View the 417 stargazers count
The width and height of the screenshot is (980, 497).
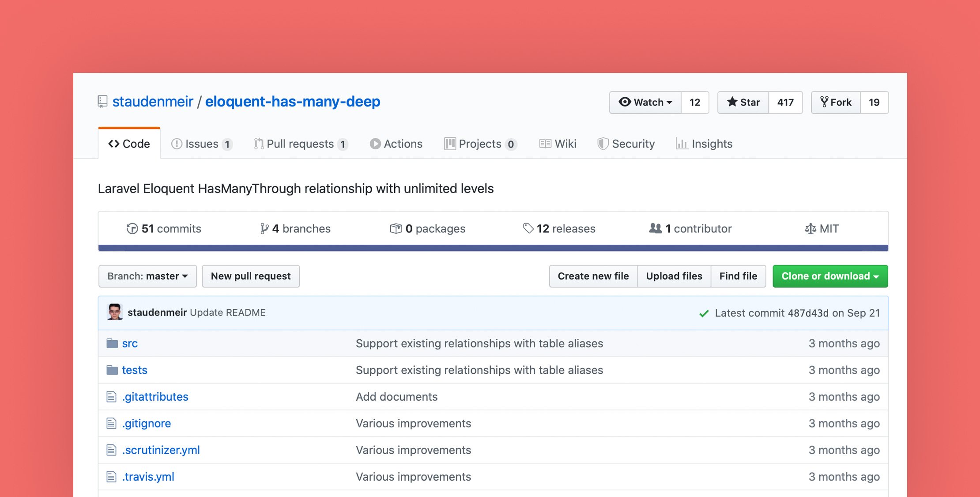tap(786, 102)
